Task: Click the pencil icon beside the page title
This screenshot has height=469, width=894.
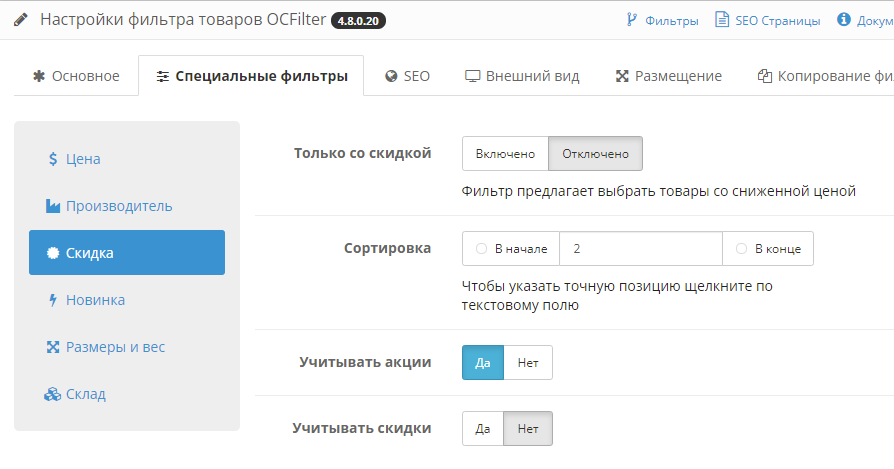Action: coord(22,20)
